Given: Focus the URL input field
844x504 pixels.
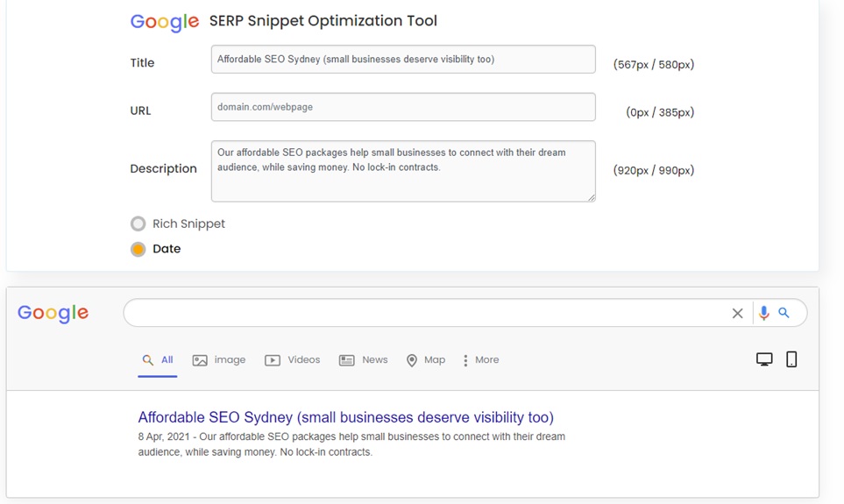Looking at the screenshot, I should tap(403, 107).
